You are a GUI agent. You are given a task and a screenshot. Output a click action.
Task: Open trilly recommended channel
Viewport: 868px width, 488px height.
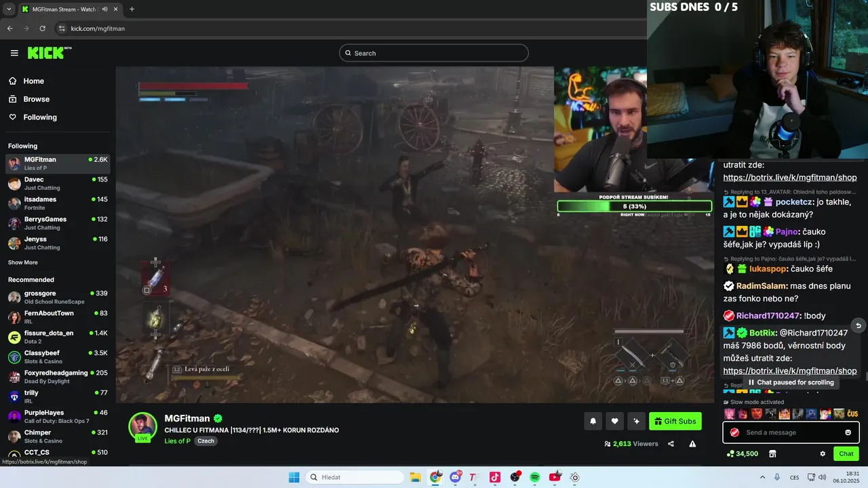point(58,396)
